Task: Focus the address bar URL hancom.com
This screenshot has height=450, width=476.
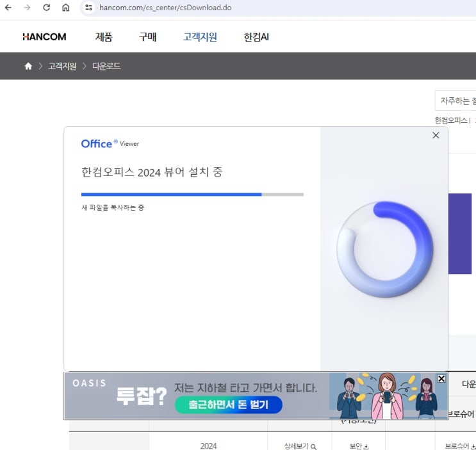Action: (165, 8)
